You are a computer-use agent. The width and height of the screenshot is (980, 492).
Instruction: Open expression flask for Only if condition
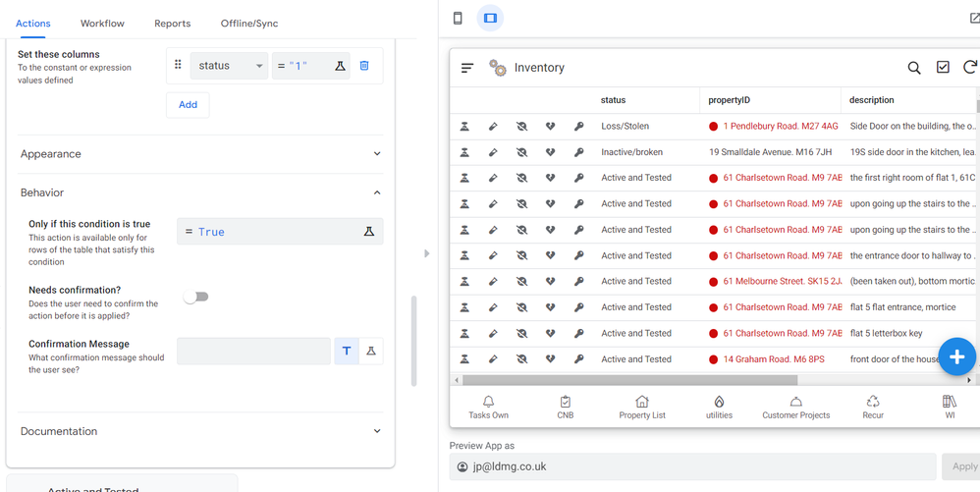tap(369, 232)
